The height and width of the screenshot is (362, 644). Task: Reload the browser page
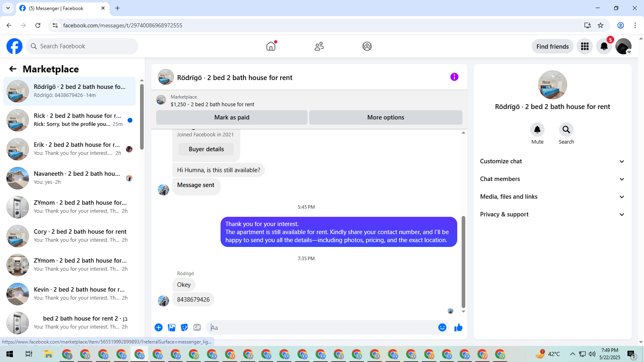coord(38,25)
